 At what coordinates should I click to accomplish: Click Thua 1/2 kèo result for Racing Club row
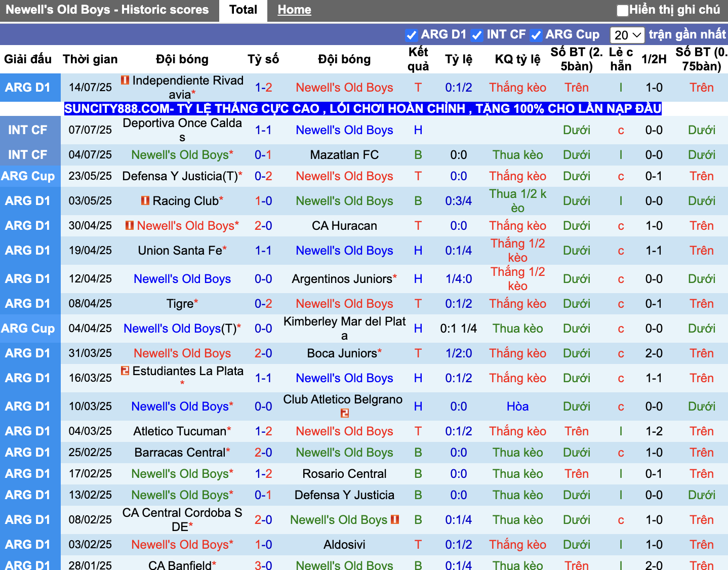(x=517, y=201)
